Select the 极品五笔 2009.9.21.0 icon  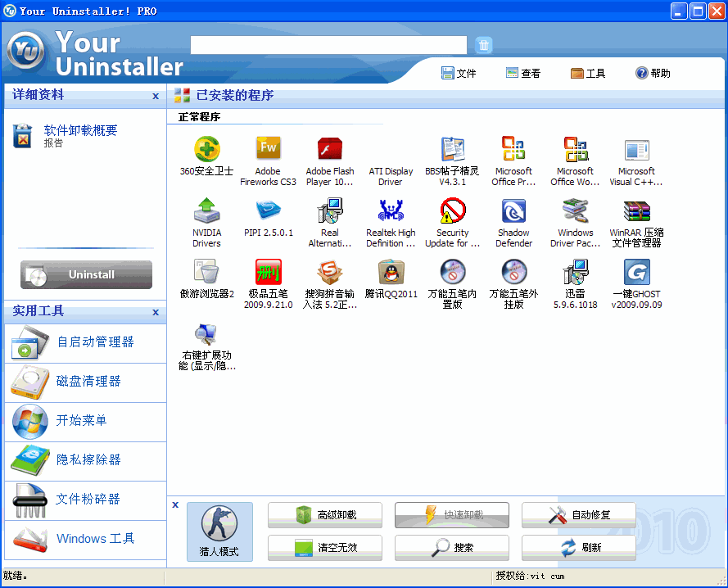click(x=269, y=272)
